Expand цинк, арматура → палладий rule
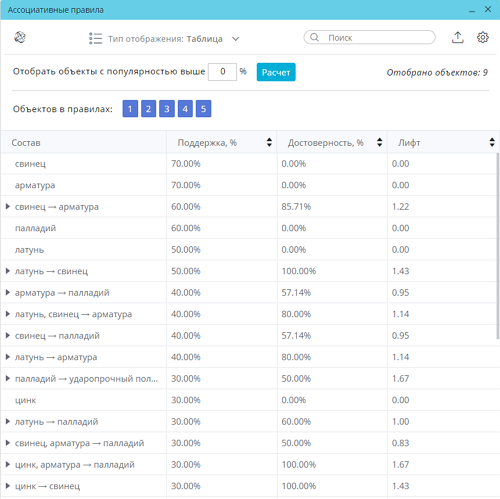Screen dimensions: 500x499 8,464
